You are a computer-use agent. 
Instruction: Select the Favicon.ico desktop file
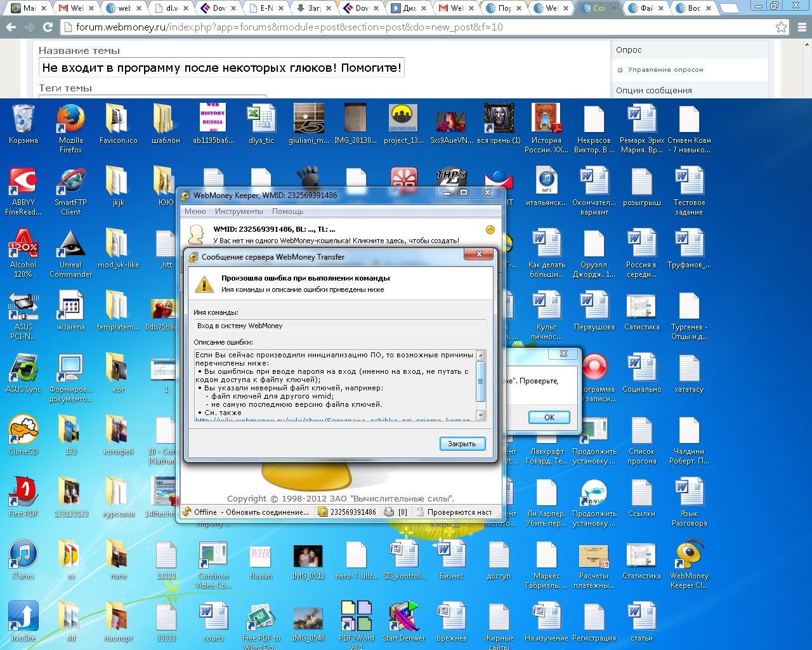point(119,124)
